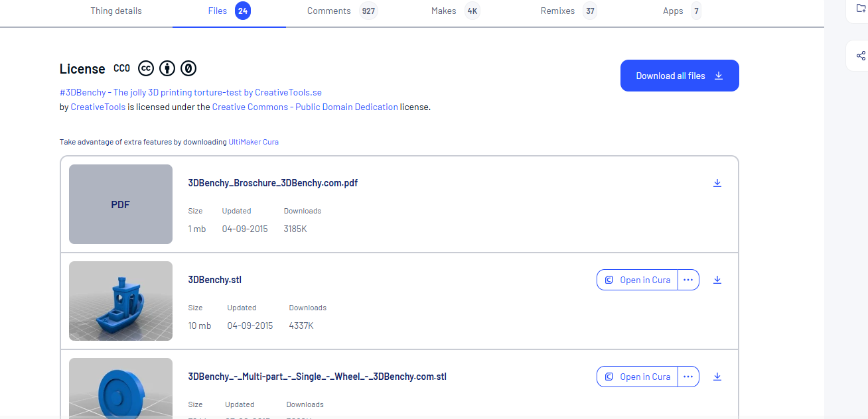The height and width of the screenshot is (419, 868).
Task: Click the share icon in the sidebar
Action: (861, 56)
